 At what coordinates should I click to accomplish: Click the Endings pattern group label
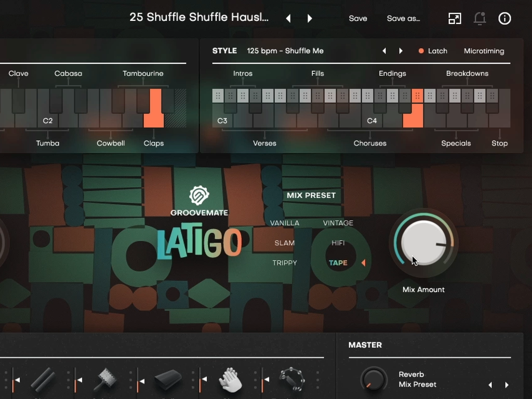tap(392, 73)
